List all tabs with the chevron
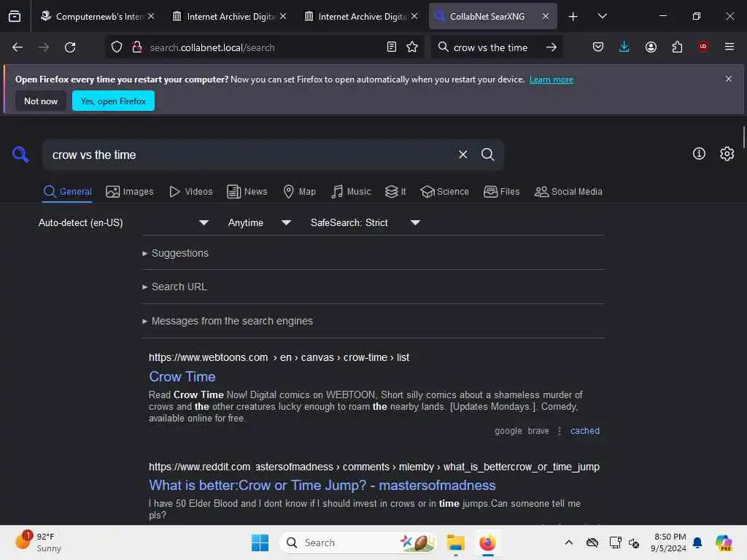This screenshot has width=747, height=560. click(x=602, y=16)
